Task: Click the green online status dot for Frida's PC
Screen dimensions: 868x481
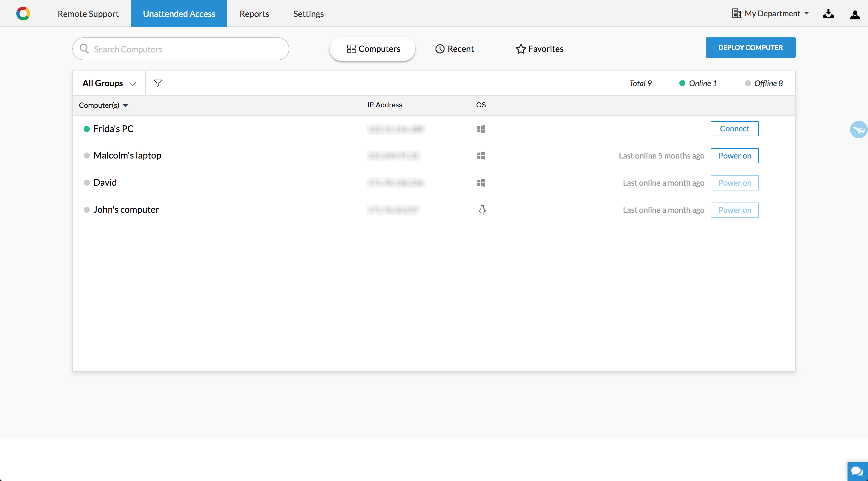Action: click(86, 129)
